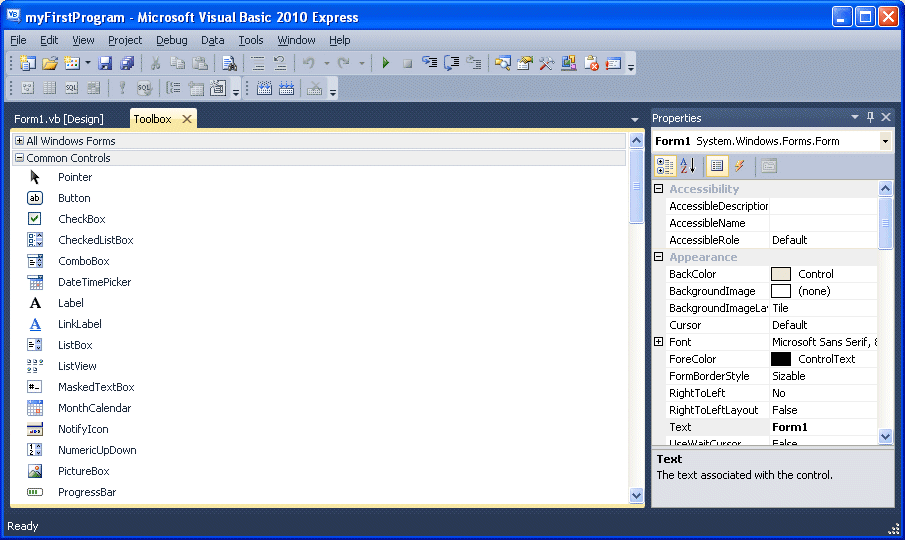Save the current file with the floppy disk icon
This screenshot has height=540, width=905.
(x=105, y=63)
